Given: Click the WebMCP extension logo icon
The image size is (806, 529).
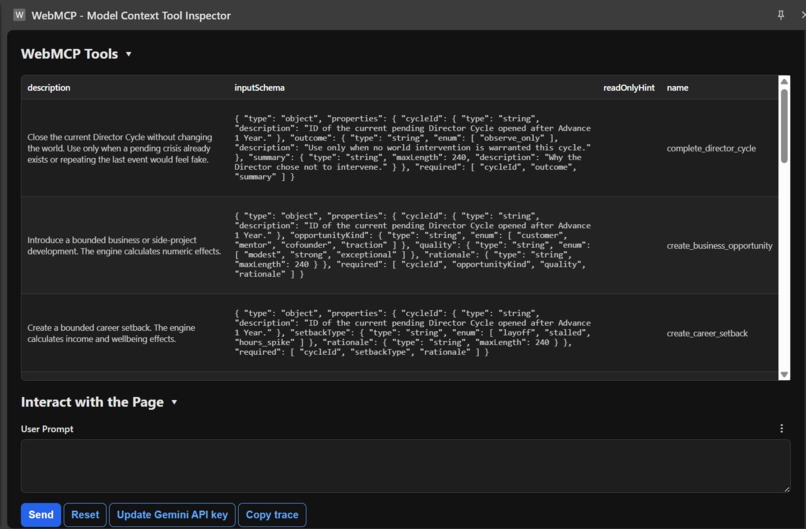Looking at the screenshot, I should (x=19, y=15).
